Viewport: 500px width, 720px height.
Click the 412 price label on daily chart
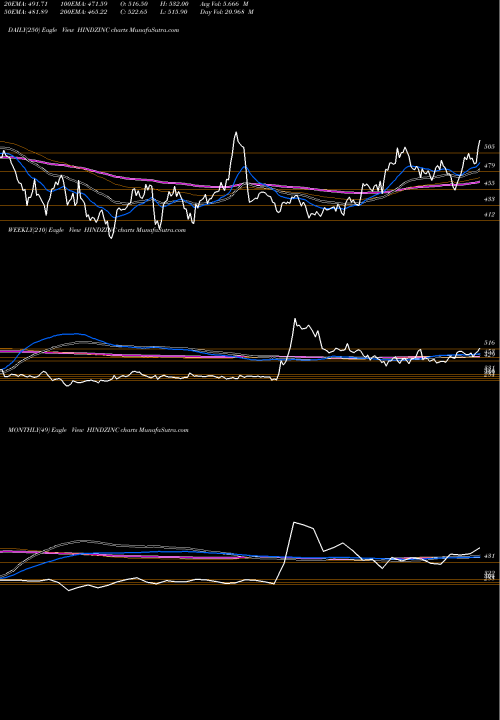click(x=489, y=214)
